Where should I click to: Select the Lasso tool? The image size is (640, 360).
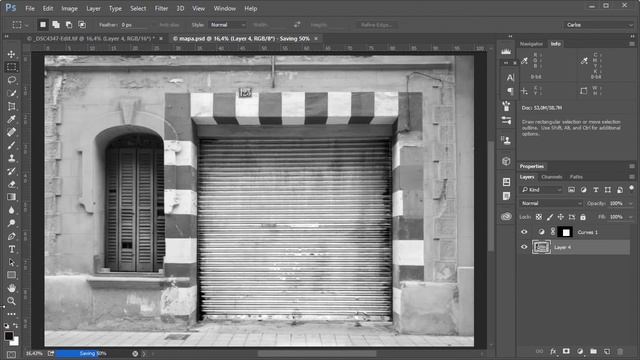11,80
